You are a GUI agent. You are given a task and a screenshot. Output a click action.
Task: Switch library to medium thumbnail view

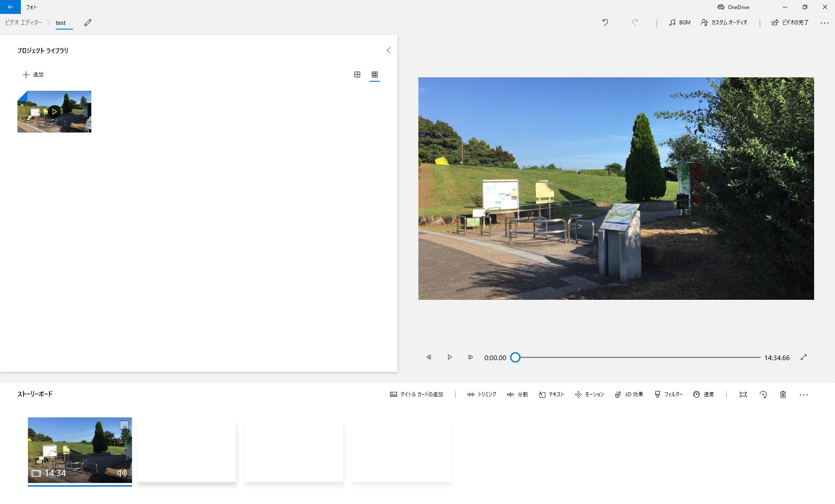pyautogui.click(x=357, y=75)
